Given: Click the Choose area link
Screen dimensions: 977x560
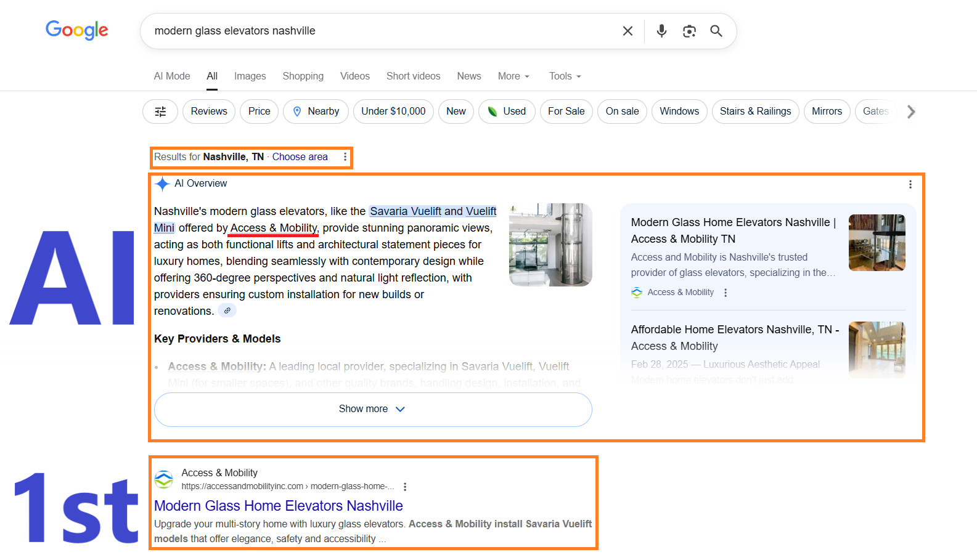Looking at the screenshot, I should coord(300,157).
